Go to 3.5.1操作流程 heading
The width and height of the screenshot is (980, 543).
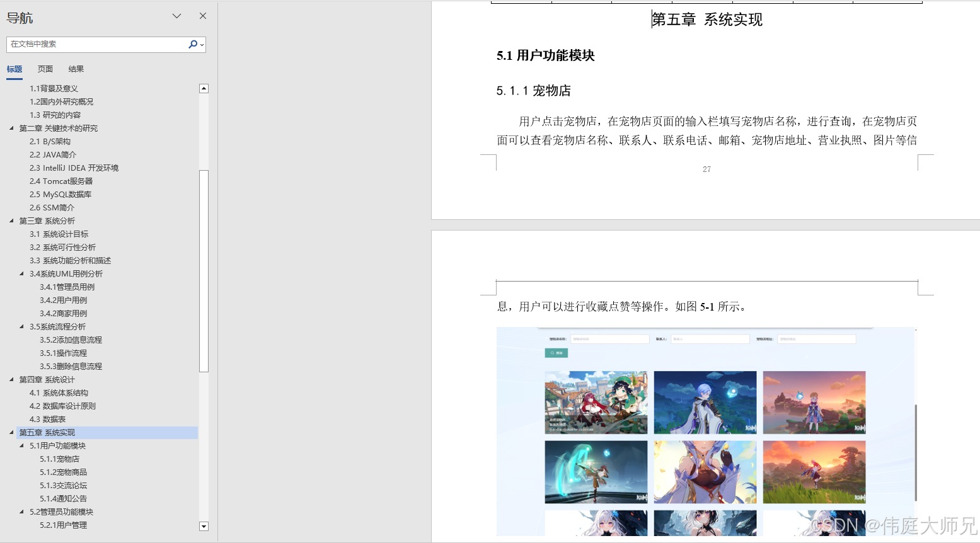pos(64,353)
